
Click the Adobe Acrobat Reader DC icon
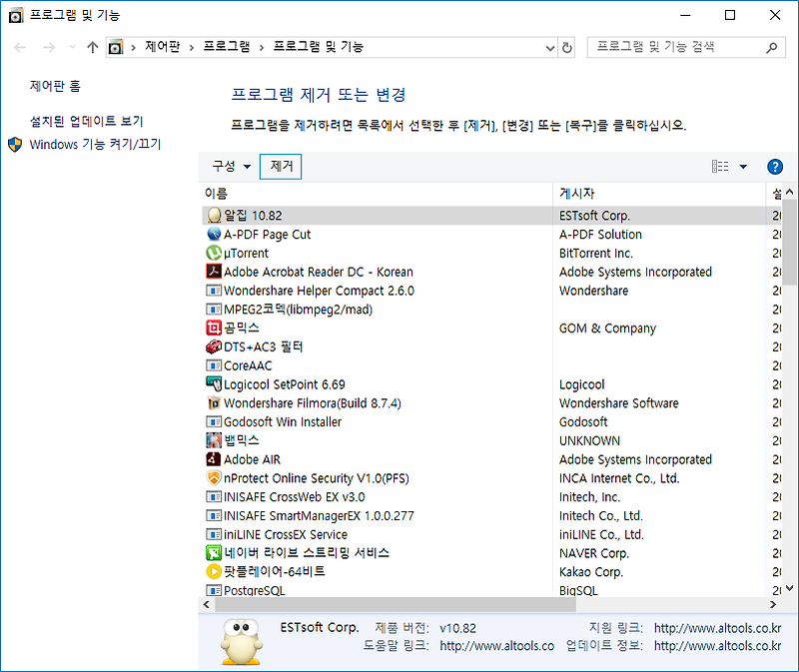(214, 272)
